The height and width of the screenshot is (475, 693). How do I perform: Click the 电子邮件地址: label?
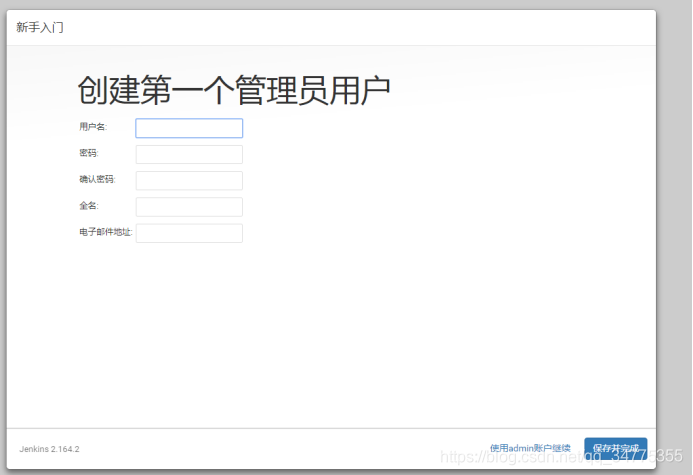(x=106, y=232)
